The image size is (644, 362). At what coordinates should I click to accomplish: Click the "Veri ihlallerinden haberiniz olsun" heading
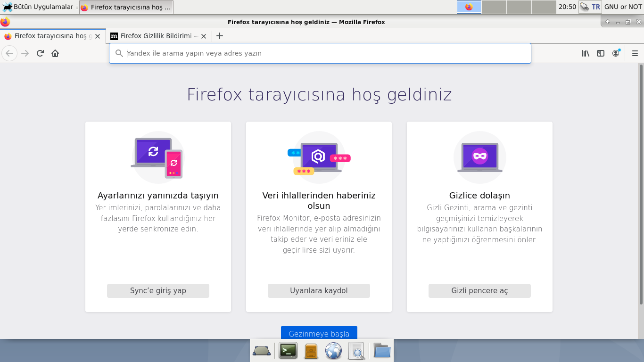tap(319, 201)
